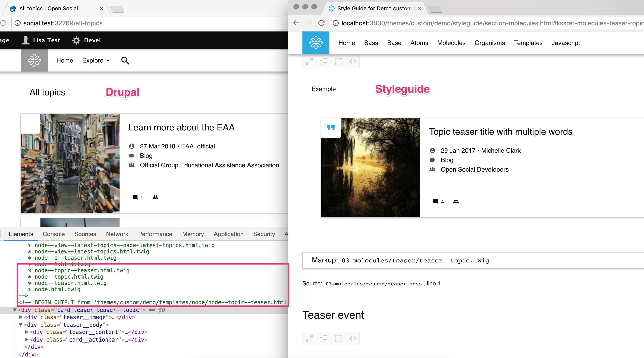Click the search magnifier icon in site header
The width and height of the screenshot is (644, 358).
point(125,60)
